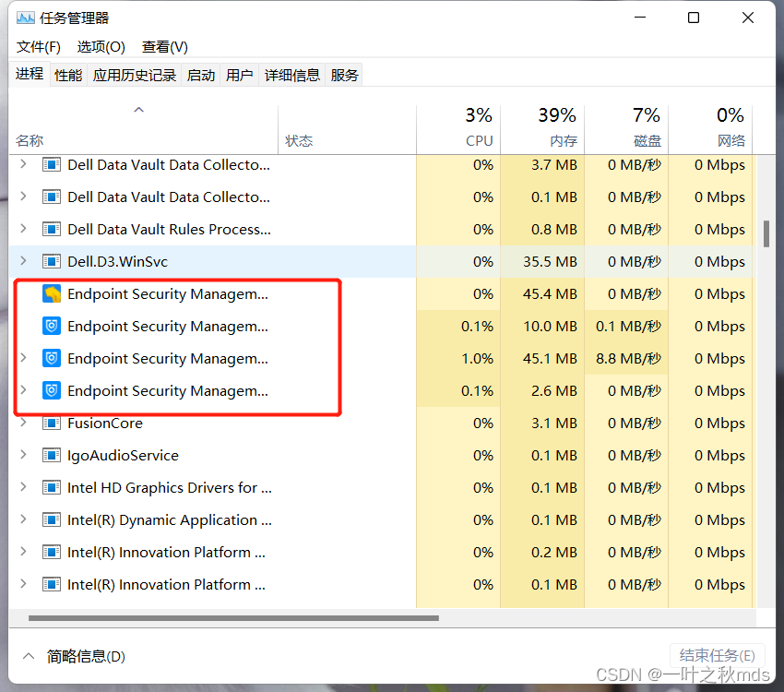Click the IgoAudioService process icon
784x692 pixels.
click(x=52, y=455)
